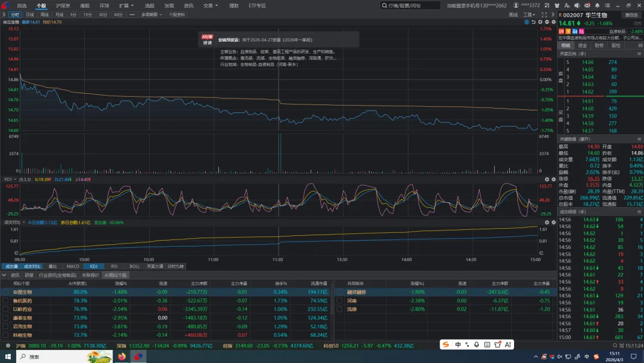The image size is (644, 363).
Task: Sort by the AI关联度 column header
Action: click(78, 283)
